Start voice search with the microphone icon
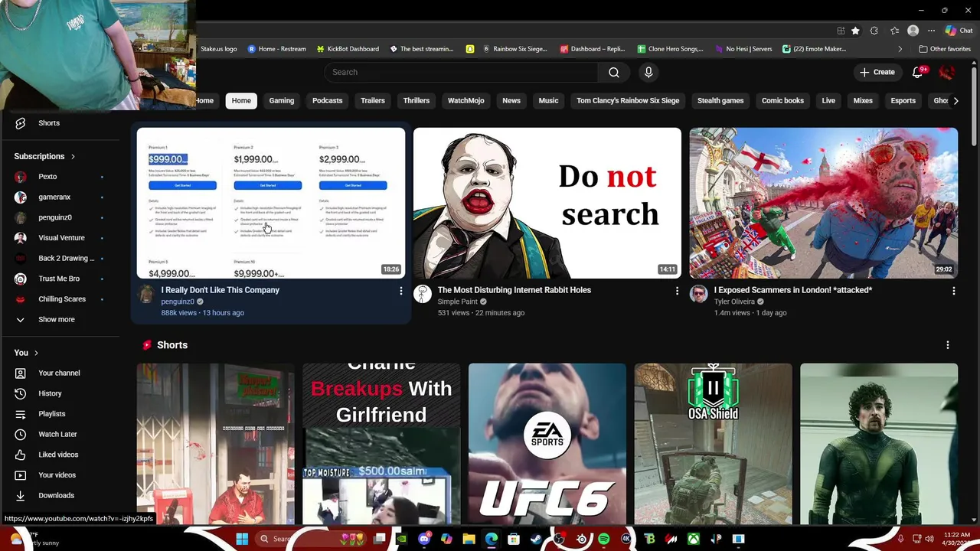 pos(648,72)
